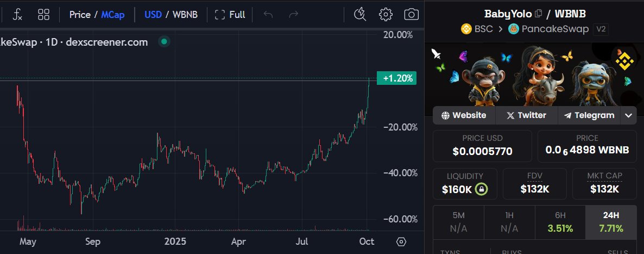Open the chart layout grid selector

coord(43,15)
